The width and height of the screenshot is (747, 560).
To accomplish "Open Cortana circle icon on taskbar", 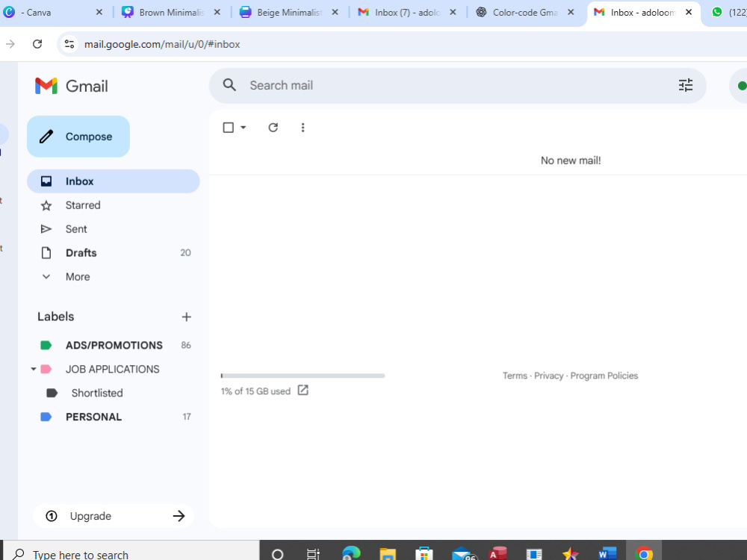I will coord(277,554).
